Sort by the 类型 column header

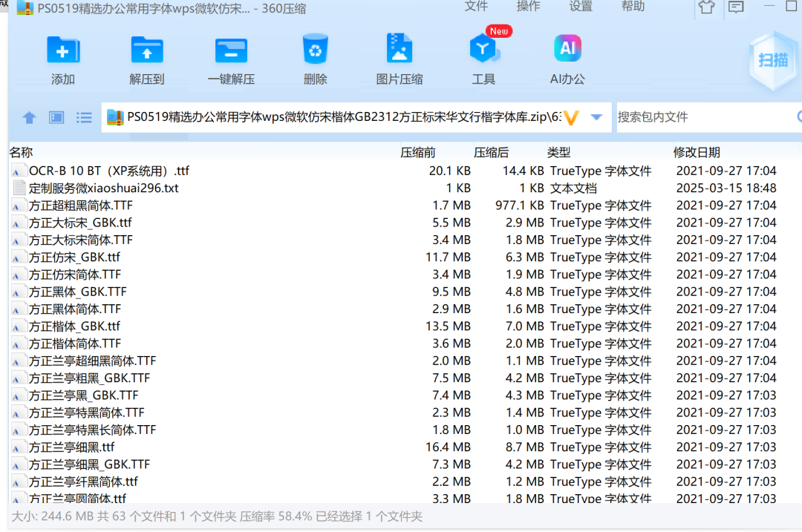[558, 152]
